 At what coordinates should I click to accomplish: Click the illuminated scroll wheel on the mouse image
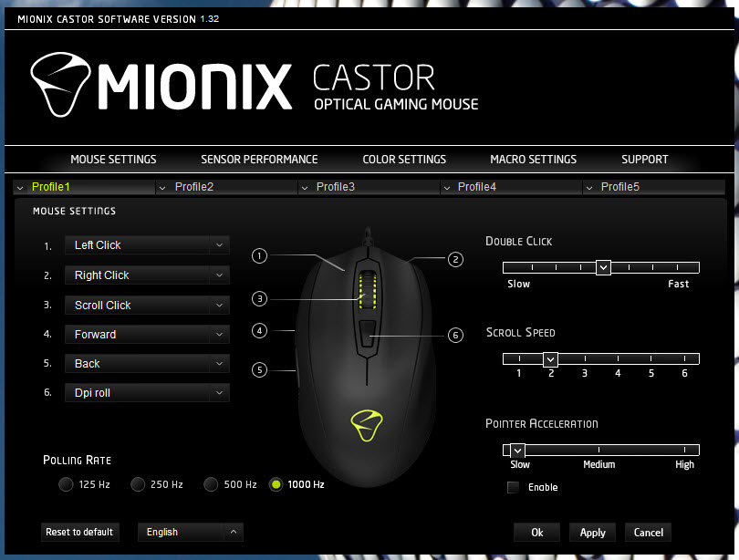(368, 291)
